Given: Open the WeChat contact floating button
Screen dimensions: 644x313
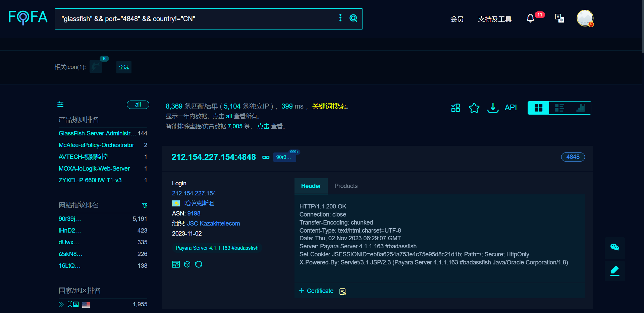Looking at the screenshot, I should coord(614,247).
